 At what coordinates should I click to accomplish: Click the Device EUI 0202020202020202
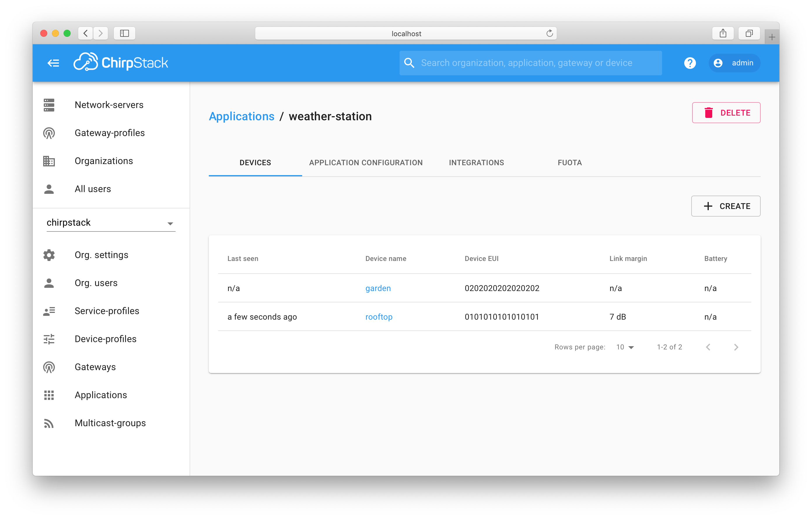502,288
